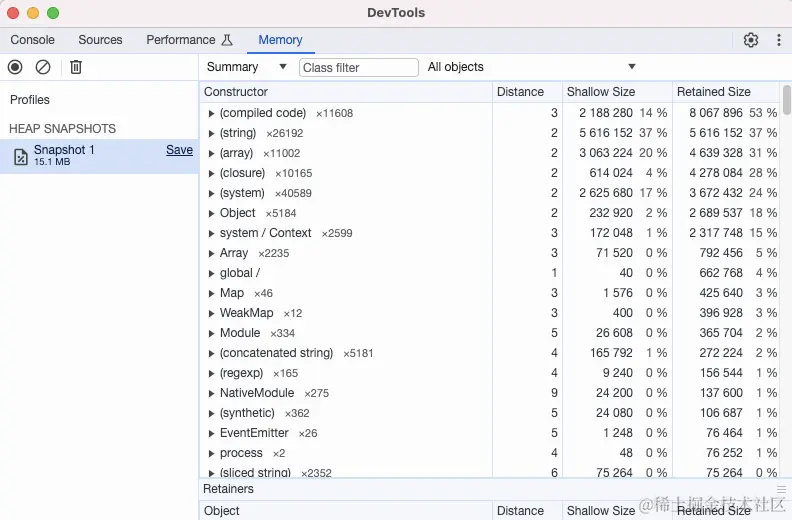
Task: Expand the process ×2 row
Action: pos(211,453)
